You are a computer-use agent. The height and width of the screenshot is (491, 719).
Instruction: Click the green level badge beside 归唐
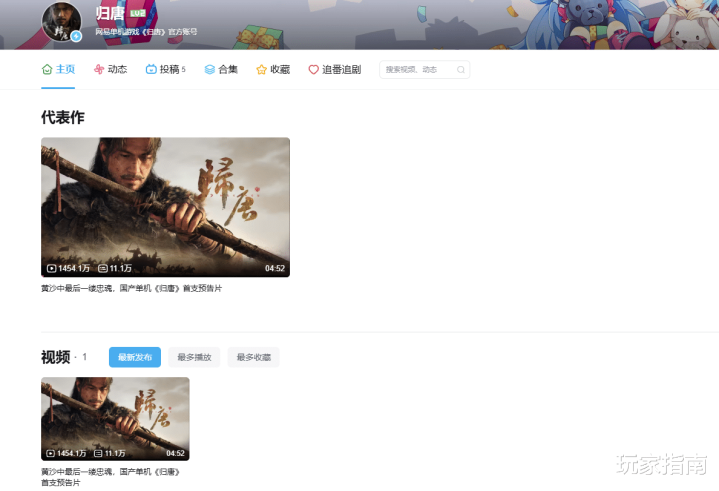click(x=138, y=13)
